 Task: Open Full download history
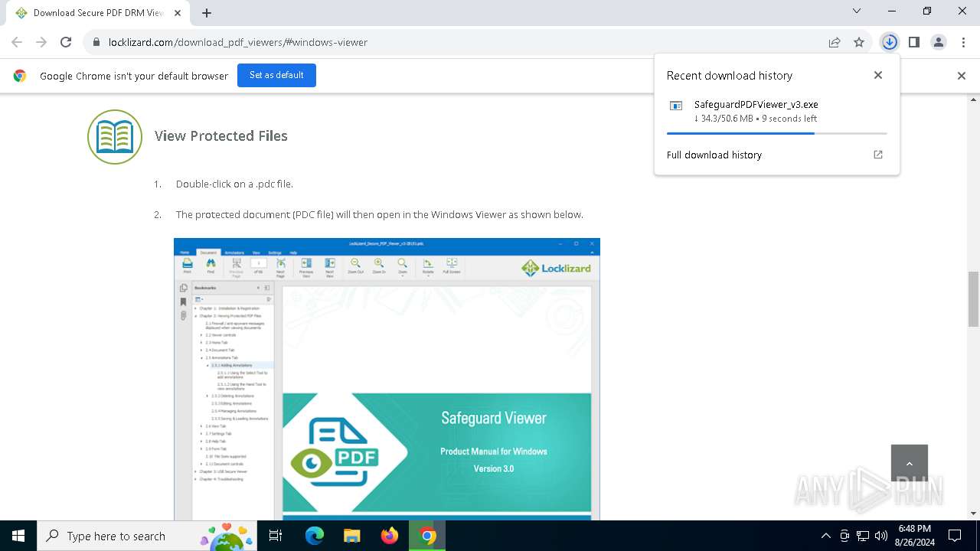pos(776,155)
